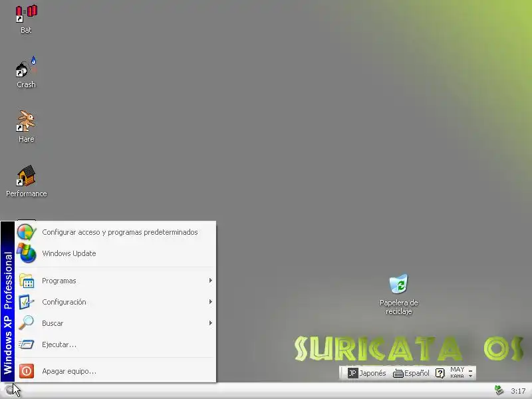Screen dimensions: 532x399
Task: Click the network tray icon near clock
Action: (499, 390)
